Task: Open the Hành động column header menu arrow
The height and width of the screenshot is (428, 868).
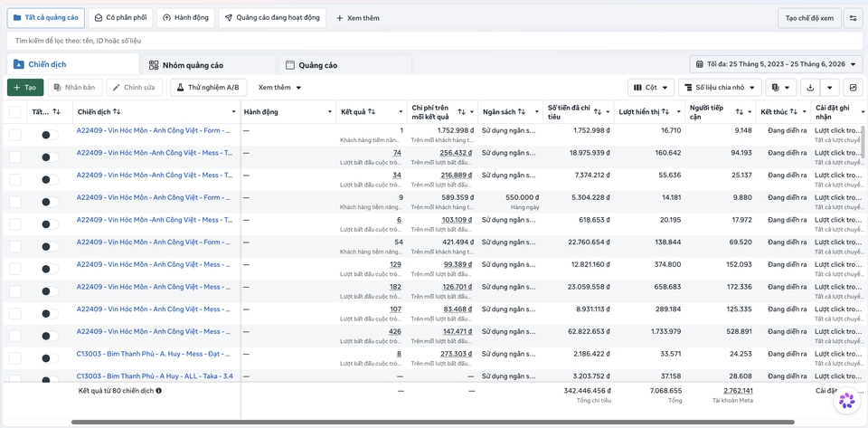Action: (329, 112)
